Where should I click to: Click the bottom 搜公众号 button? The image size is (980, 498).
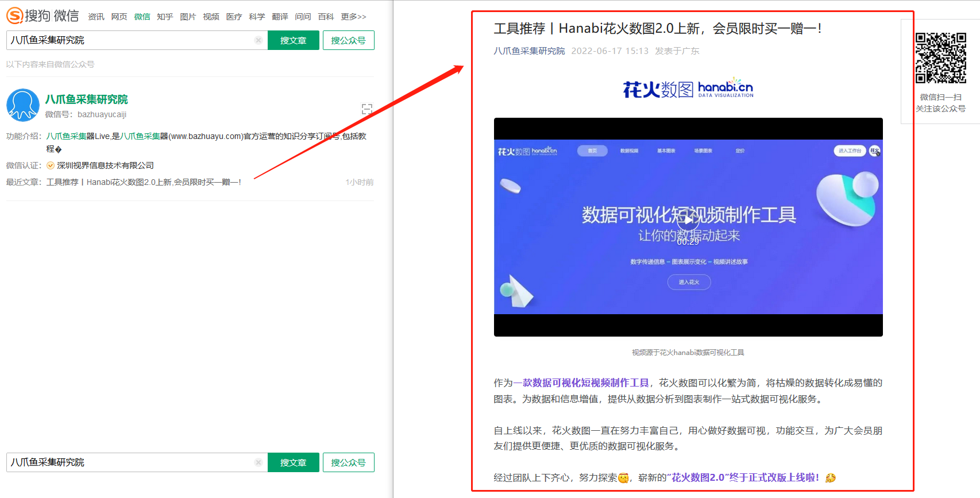(349, 462)
